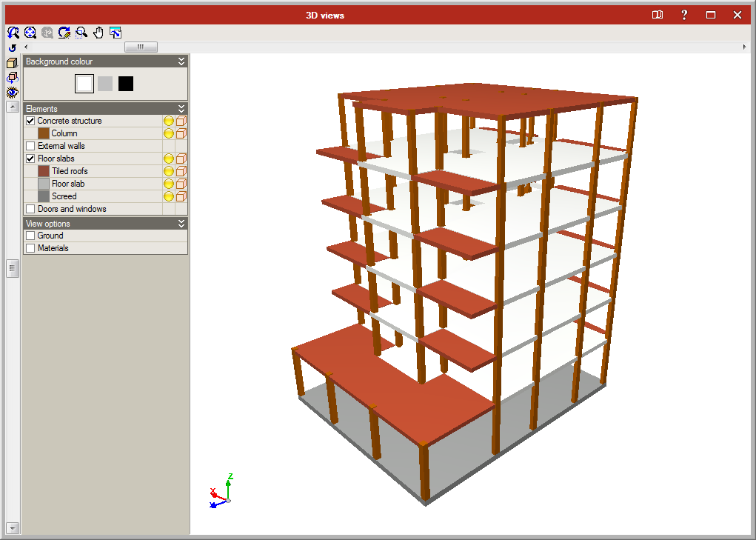Click cube icon in Concrete structure row

point(181,121)
